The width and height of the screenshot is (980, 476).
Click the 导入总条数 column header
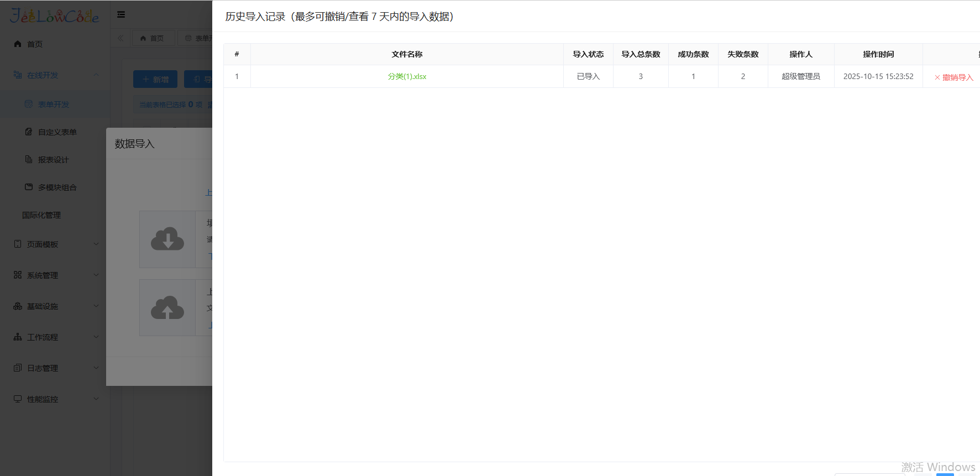[x=641, y=54]
